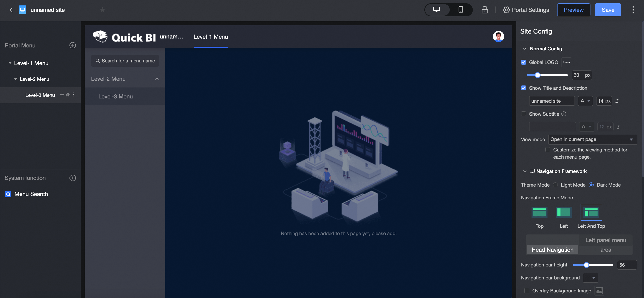Adjust the Navigation bar height slider
This screenshot has height=298, width=644.
[x=586, y=265]
